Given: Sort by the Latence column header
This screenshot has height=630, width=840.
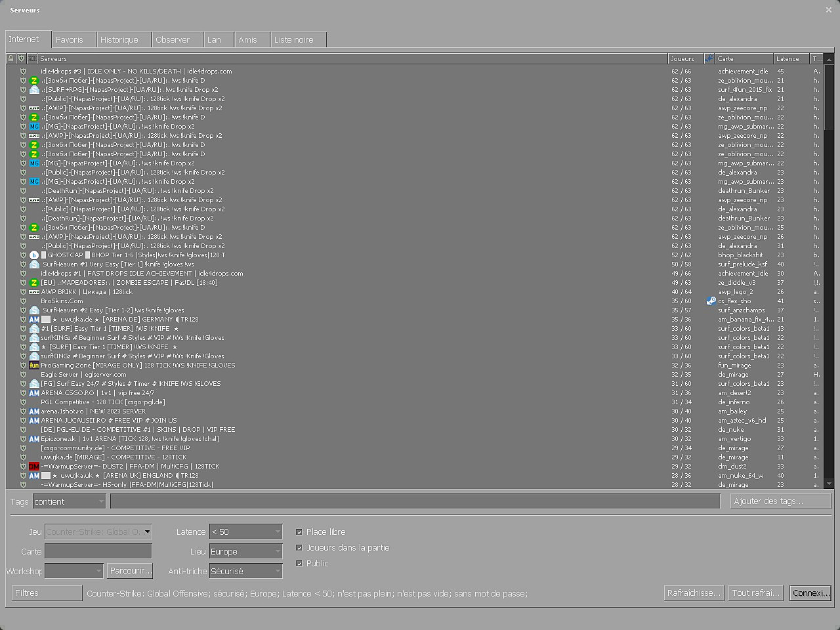Looking at the screenshot, I should point(791,58).
